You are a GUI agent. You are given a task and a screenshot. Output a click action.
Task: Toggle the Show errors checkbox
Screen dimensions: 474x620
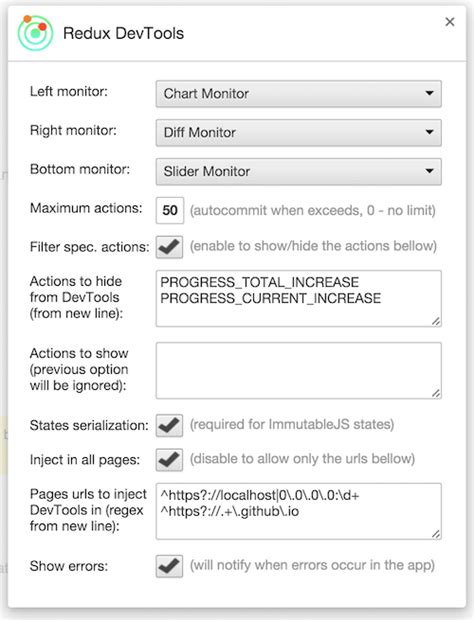[x=169, y=566]
